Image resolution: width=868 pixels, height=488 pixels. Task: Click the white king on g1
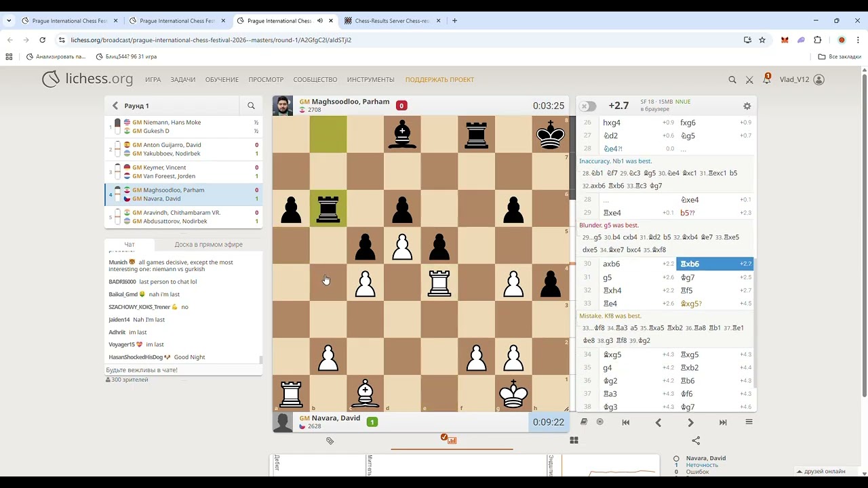513,394
